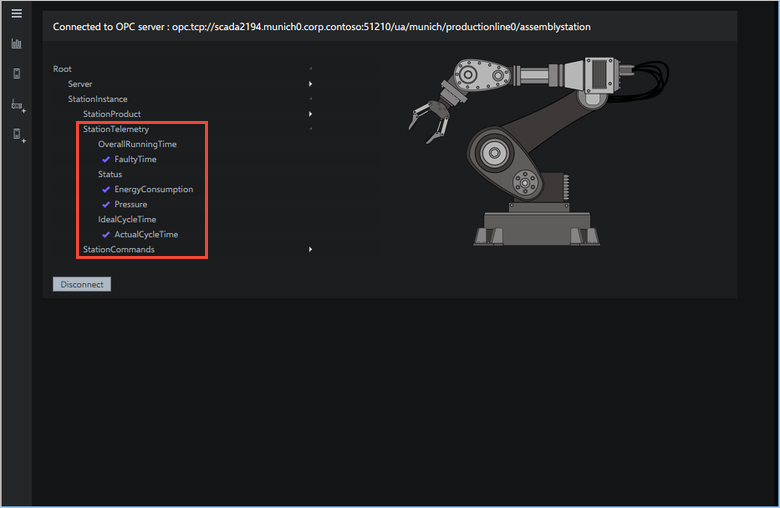The image size is (780, 508).
Task: Click the robot arm illustration
Action: click(538, 151)
